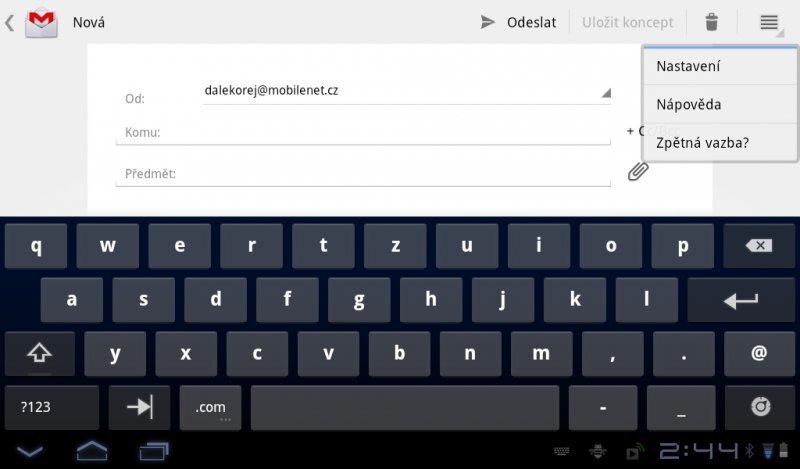800x469 pixels.
Task: Choose Nápověda menu entry
Action: click(719, 104)
